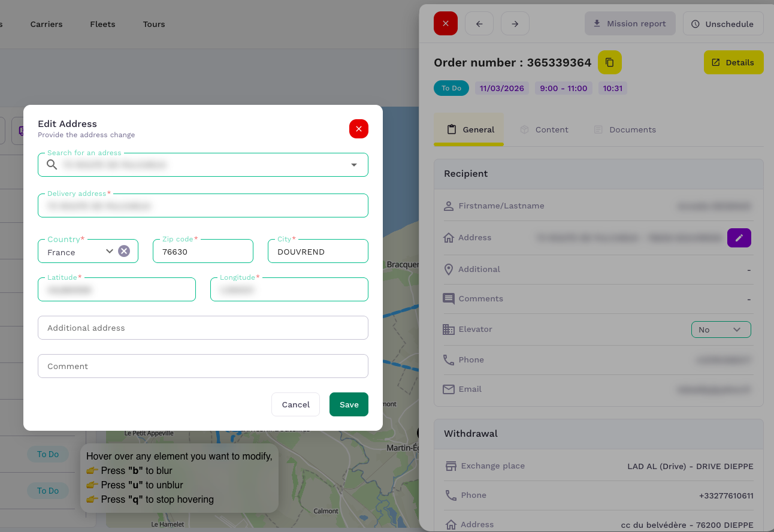The image size is (774, 532).
Task: Expand the address search dropdown arrow
Action: 353,165
